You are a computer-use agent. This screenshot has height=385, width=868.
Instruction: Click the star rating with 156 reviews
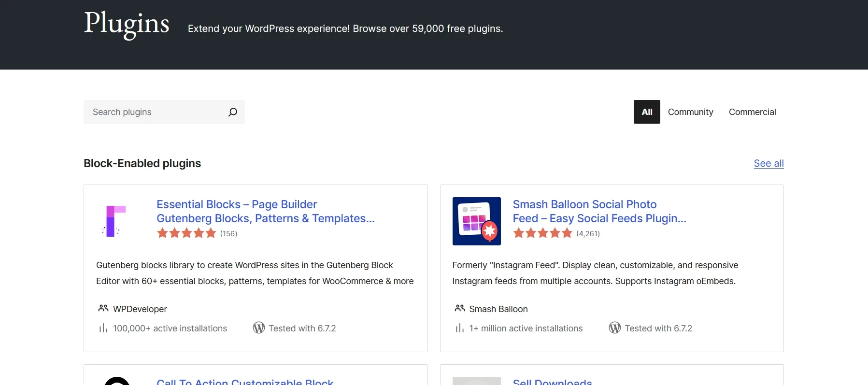(x=186, y=234)
